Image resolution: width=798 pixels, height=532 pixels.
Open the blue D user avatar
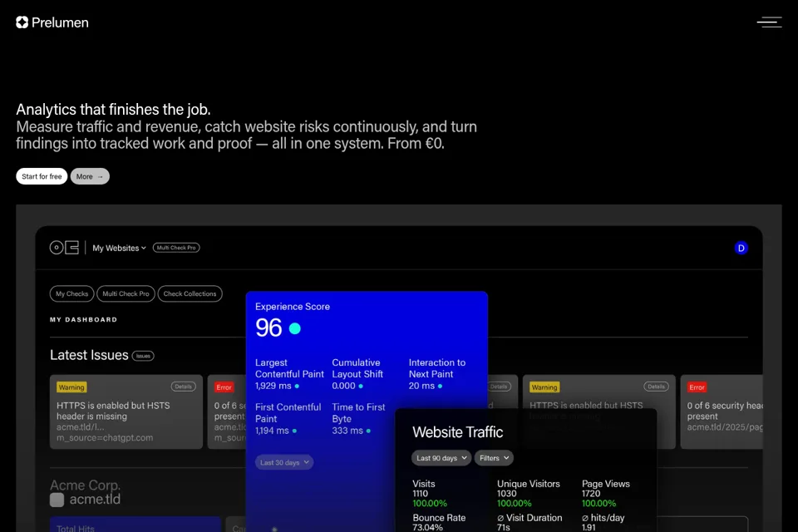pyautogui.click(x=741, y=248)
